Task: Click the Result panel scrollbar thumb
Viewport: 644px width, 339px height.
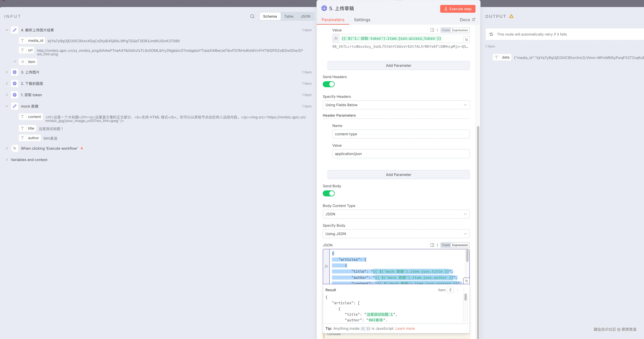Action: pyautogui.click(x=465, y=297)
